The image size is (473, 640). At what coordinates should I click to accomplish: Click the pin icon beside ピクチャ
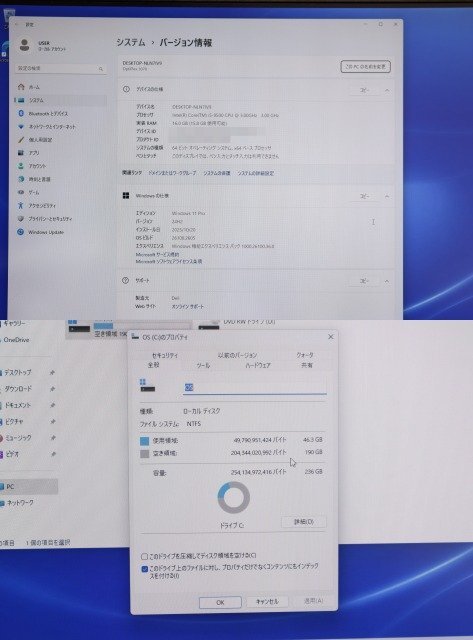[x=52, y=421]
